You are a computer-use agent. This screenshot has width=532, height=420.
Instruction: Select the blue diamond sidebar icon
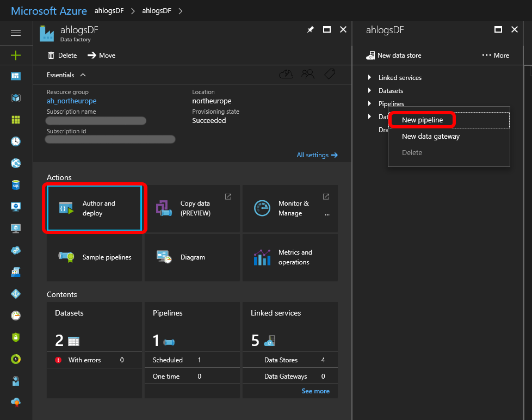[x=16, y=294]
